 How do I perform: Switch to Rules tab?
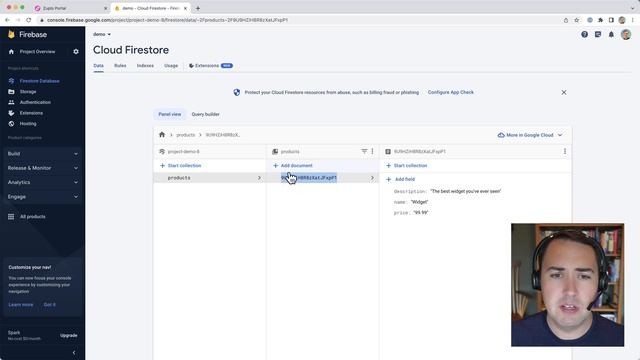coord(120,66)
